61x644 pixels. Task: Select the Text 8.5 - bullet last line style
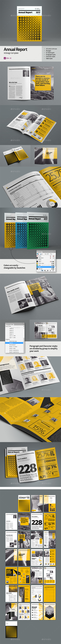point(14,350)
